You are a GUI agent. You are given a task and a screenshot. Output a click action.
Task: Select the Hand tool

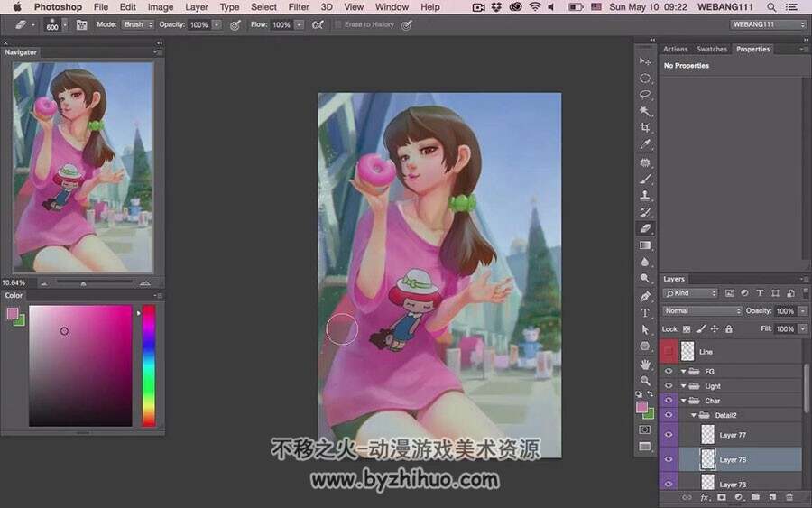coord(645,364)
